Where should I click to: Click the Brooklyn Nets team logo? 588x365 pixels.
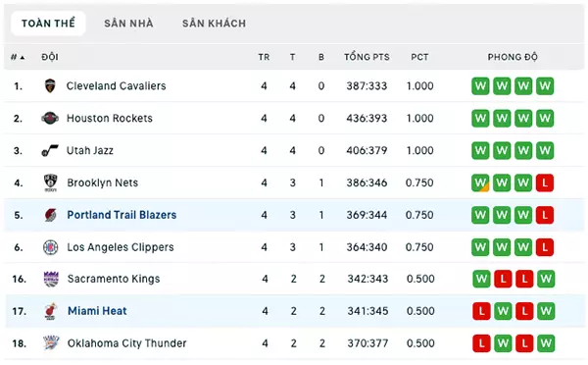coord(50,182)
